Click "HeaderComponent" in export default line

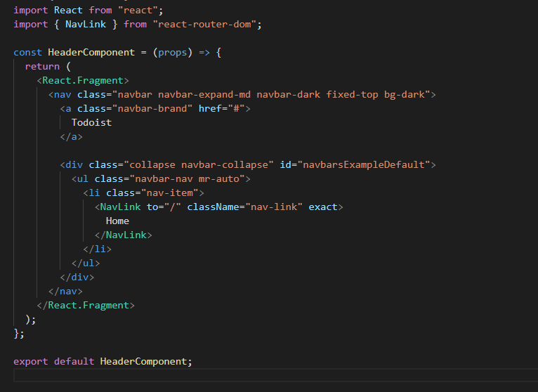click(143, 362)
